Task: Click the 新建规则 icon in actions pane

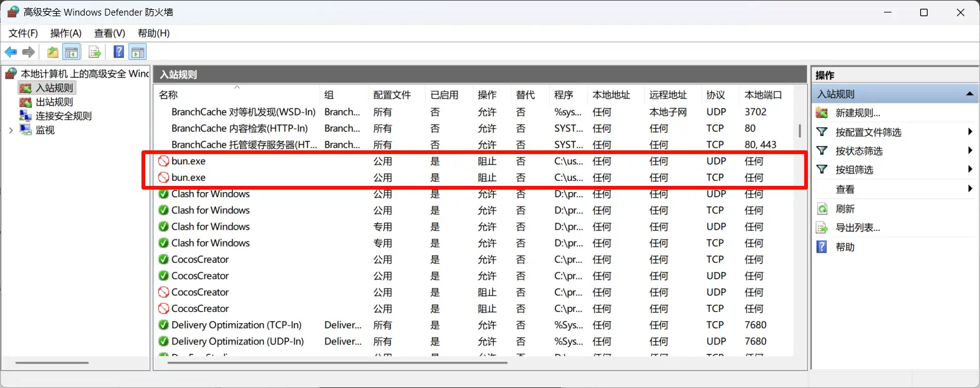Action: coord(822,113)
